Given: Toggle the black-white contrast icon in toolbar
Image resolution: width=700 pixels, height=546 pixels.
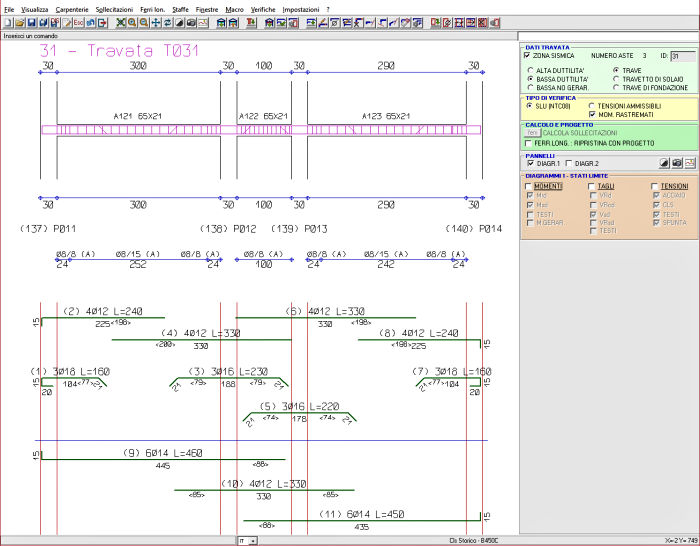Looking at the screenshot, I should coord(179,23).
